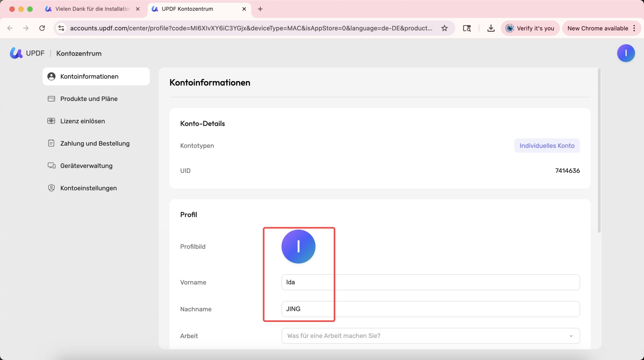Click the site information icon in address bar
The image size is (644, 360).
pos(61,28)
